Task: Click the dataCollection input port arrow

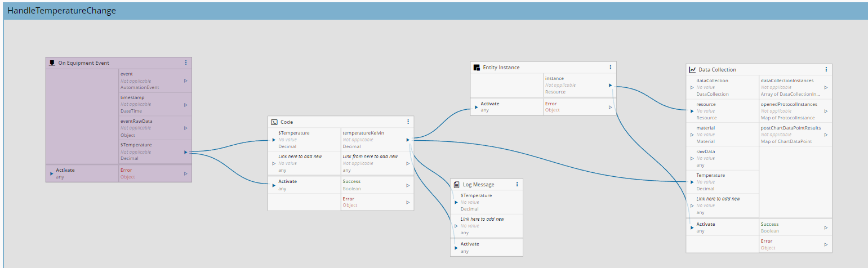Action: click(692, 87)
